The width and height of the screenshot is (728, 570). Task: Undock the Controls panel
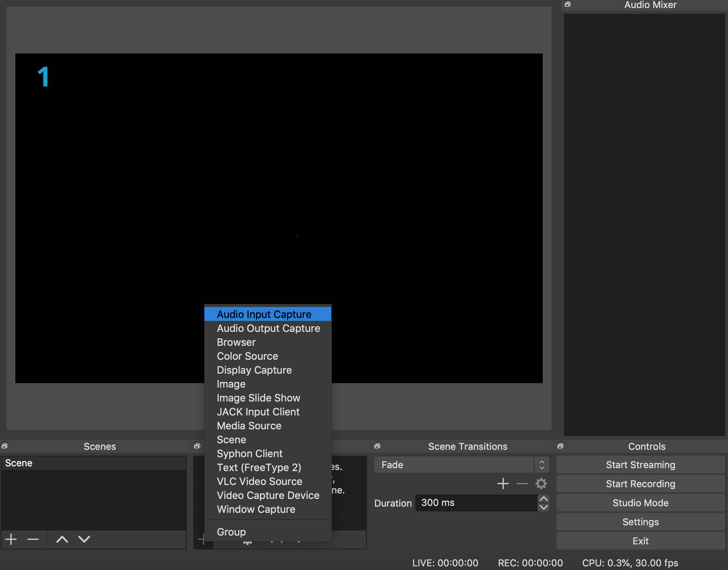click(560, 446)
